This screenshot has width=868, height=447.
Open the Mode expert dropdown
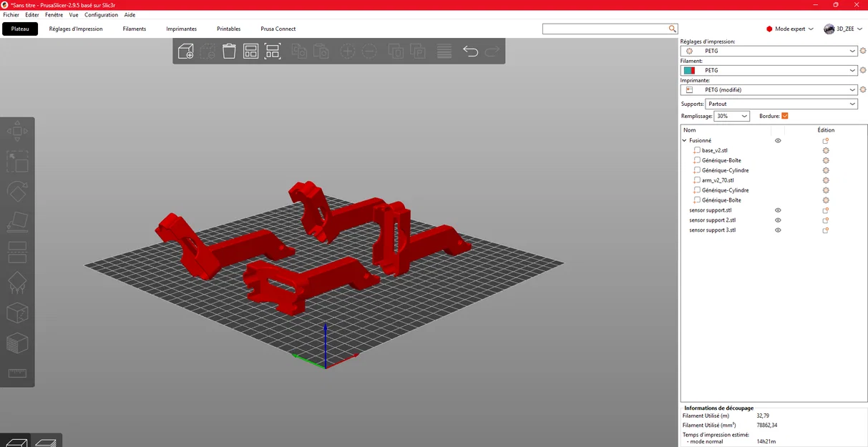tap(790, 29)
